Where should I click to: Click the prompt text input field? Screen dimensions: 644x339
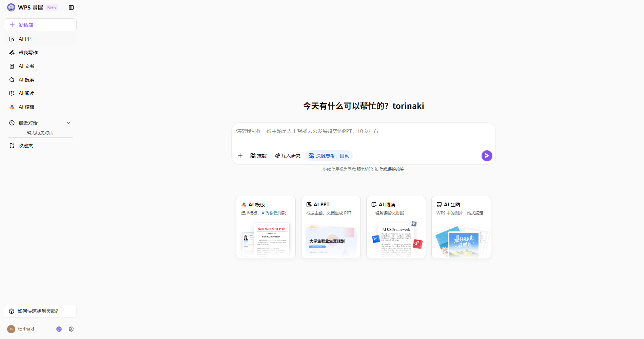[x=363, y=136]
